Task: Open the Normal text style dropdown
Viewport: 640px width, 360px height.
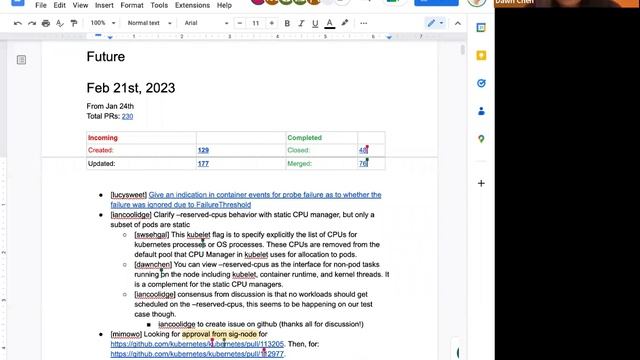Action: (x=149, y=23)
